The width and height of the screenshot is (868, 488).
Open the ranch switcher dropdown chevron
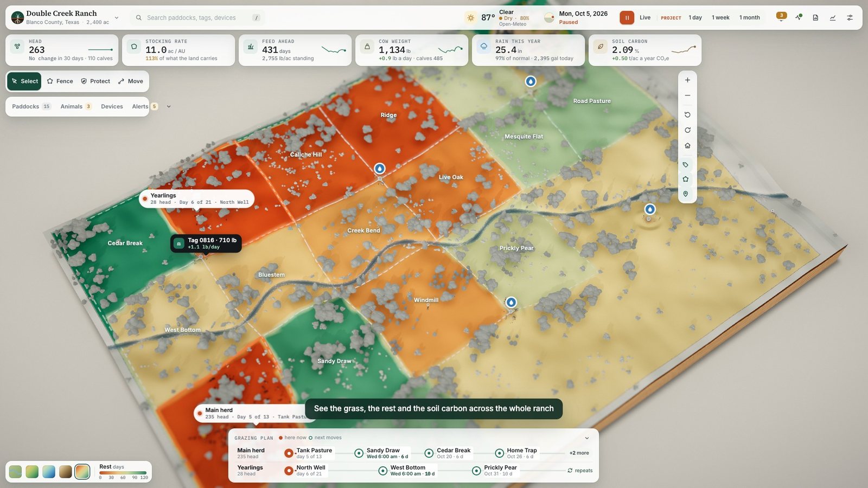117,18
